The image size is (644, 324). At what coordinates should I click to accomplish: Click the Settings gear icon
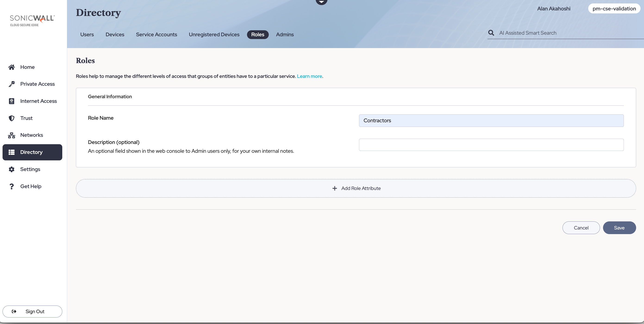pos(12,169)
